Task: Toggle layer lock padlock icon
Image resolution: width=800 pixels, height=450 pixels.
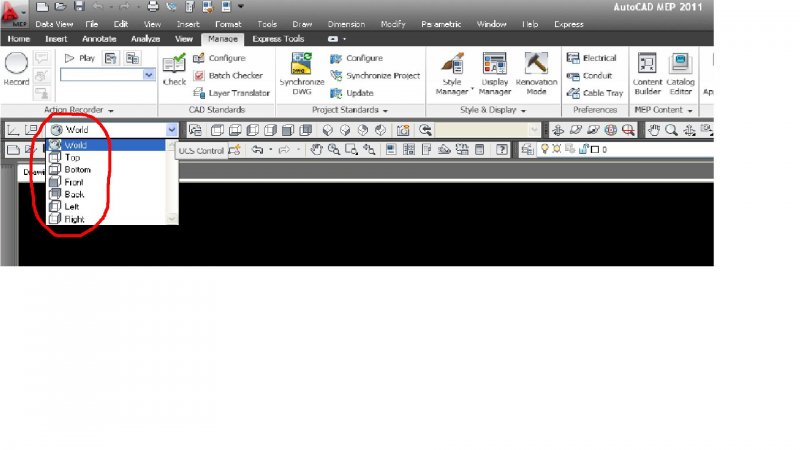Action: tap(583, 149)
